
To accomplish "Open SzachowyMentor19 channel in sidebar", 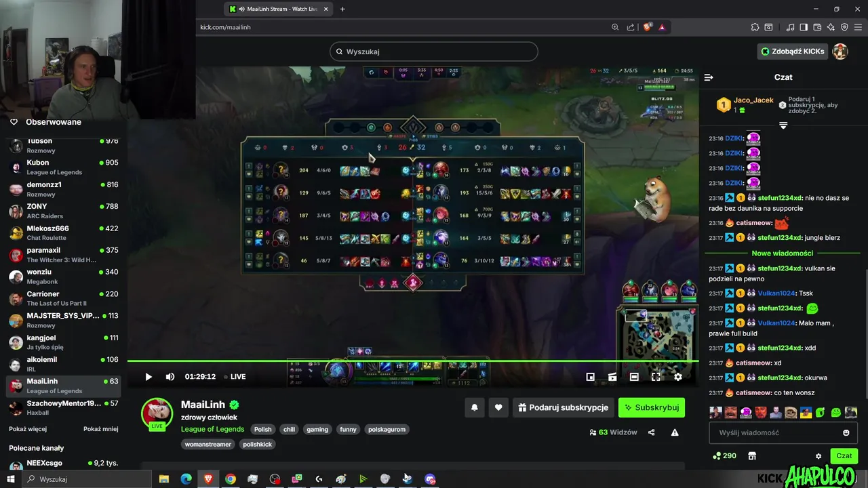I will coord(64,407).
